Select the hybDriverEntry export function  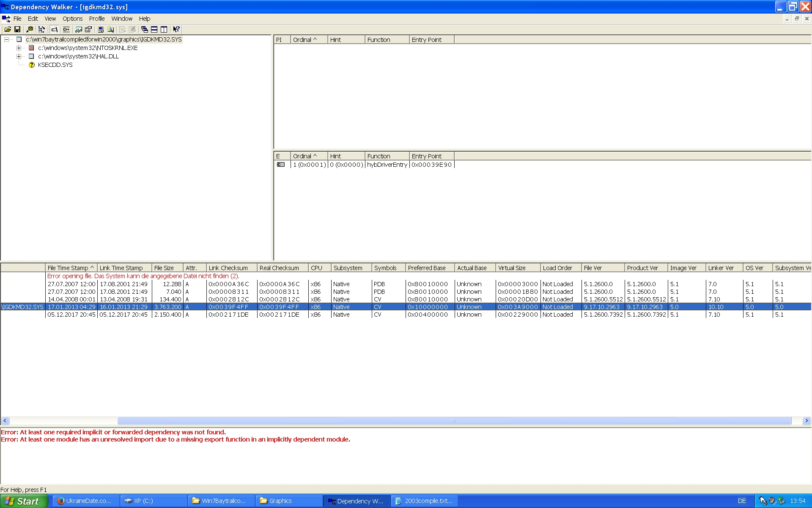(x=387, y=165)
